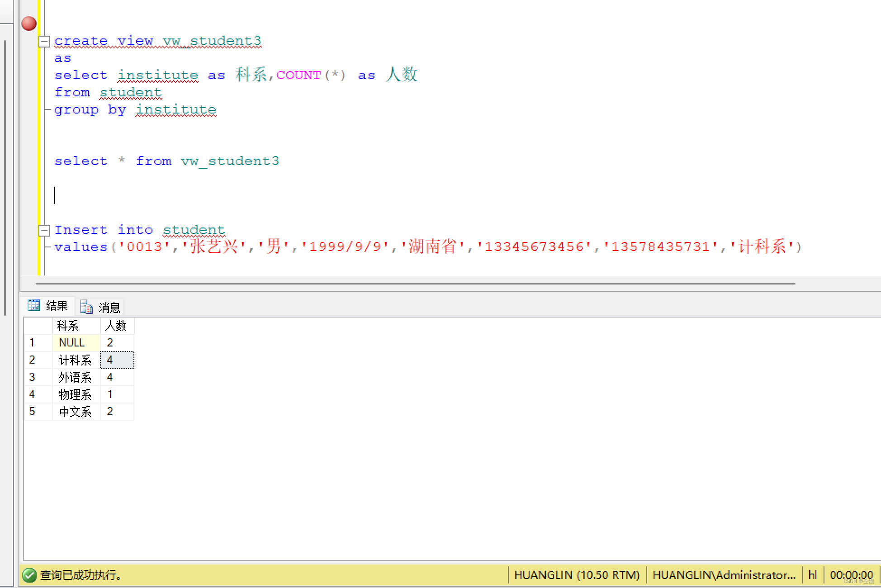Click the editor horizontal scrollbar
Image resolution: width=881 pixels, height=588 pixels.
click(x=415, y=284)
